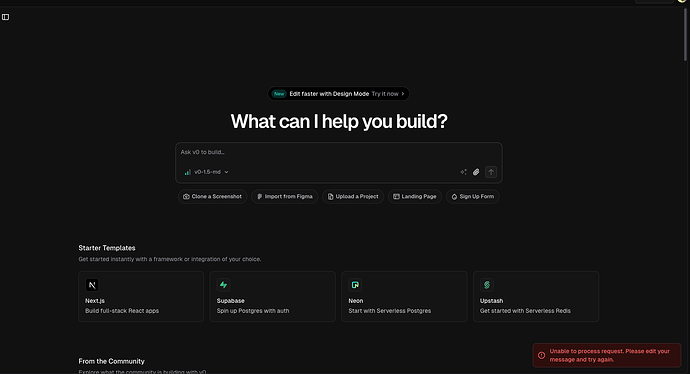Toggle the sidebar panel icon
Viewport: 690px width, 374px height.
pyautogui.click(x=5, y=17)
